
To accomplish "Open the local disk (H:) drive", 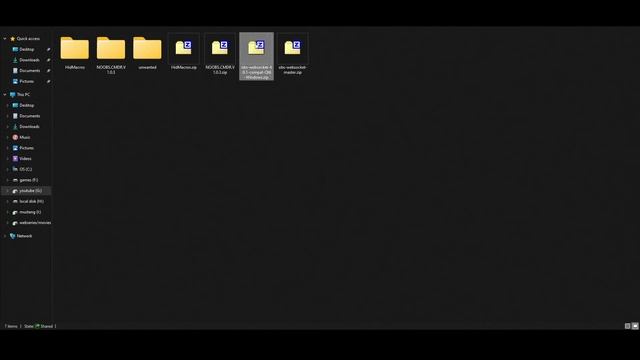I will pyautogui.click(x=28, y=201).
